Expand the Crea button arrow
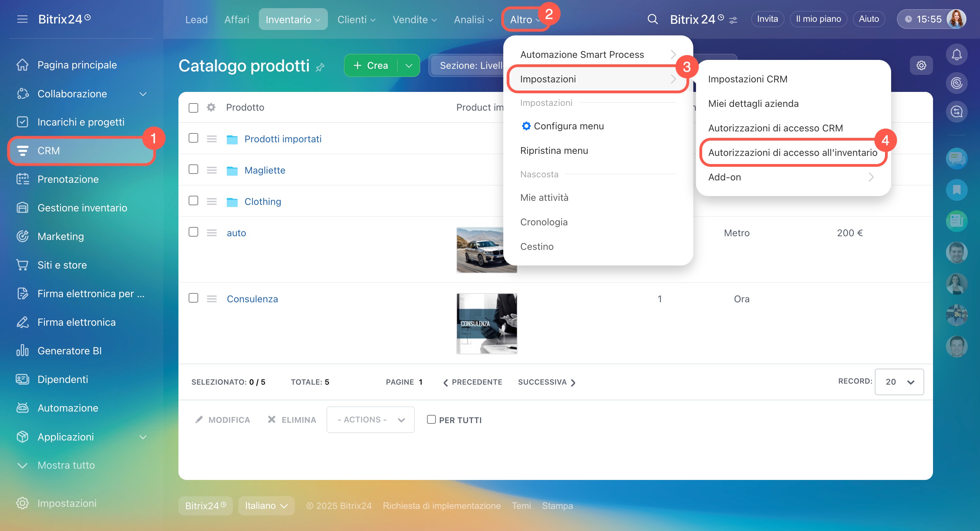Screen dimensions: 980x531 click(x=409, y=65)
